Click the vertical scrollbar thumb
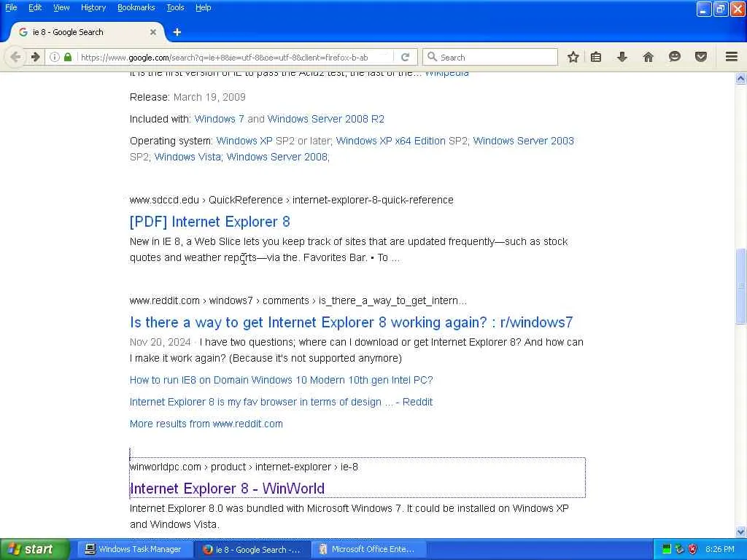Screen dimensions: 747x560 740,286
